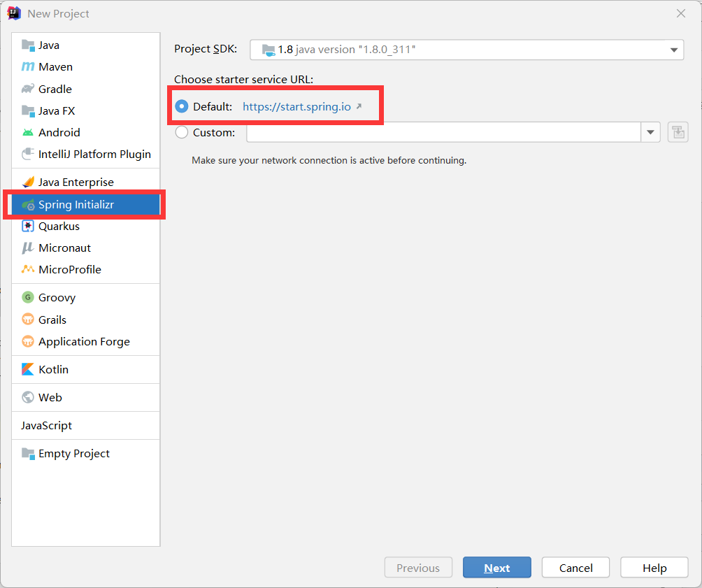Click the Quarkus icon
702x588 pixels.
28,226
